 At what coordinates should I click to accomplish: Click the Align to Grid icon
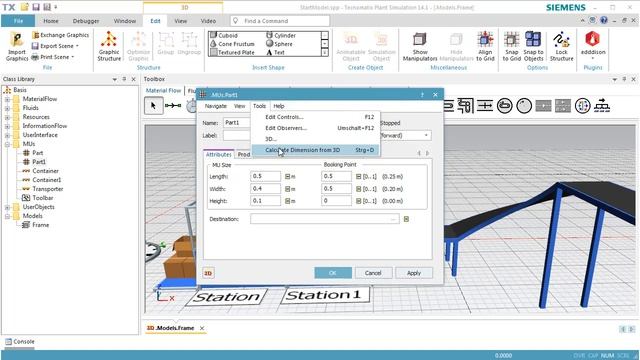tap(485, 46)
